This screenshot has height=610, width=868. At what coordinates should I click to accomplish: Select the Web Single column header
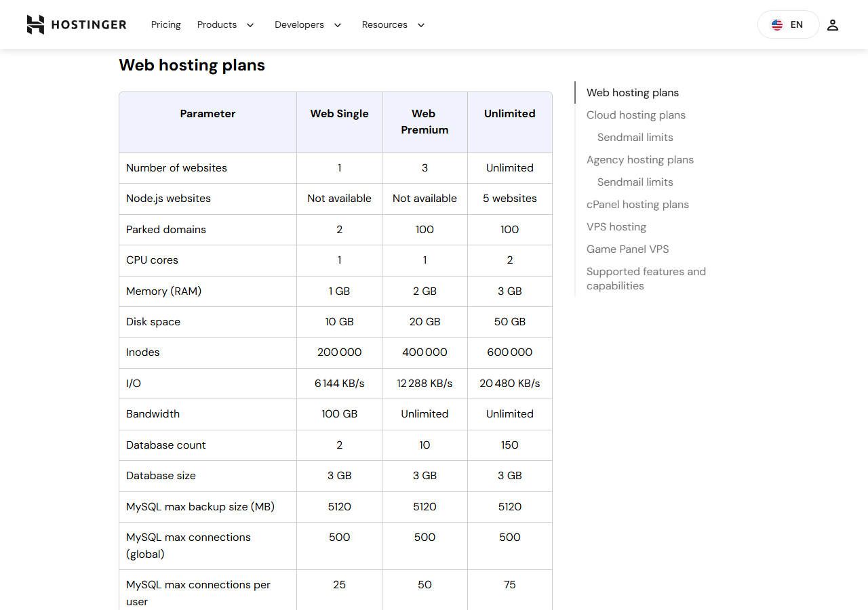point(340,114)
